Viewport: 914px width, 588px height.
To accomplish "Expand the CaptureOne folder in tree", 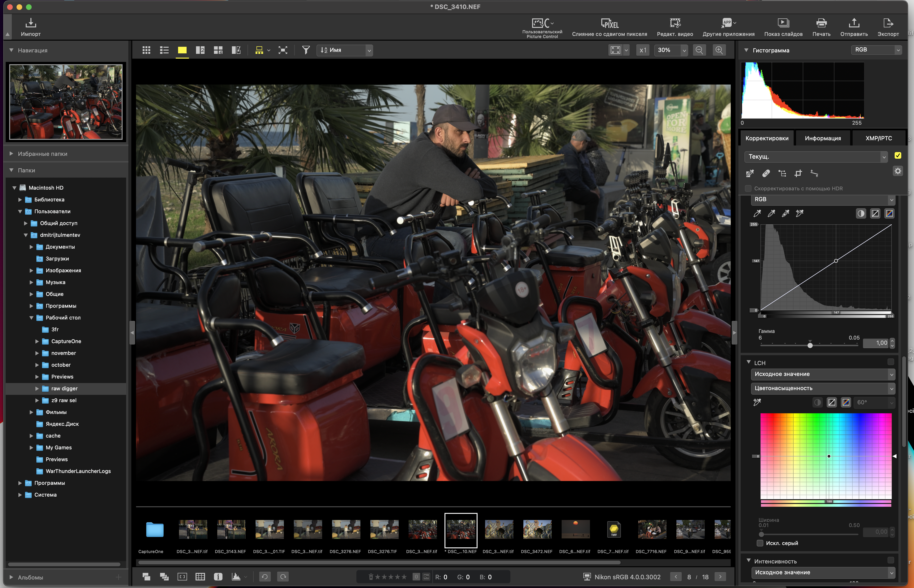I will click(x=37, y=341).
